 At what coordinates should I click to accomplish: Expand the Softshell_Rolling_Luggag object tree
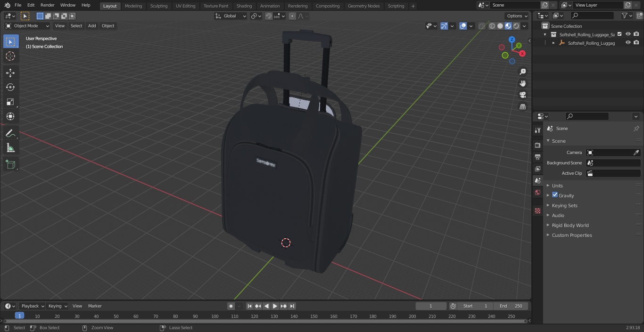(x=553, y=43)
